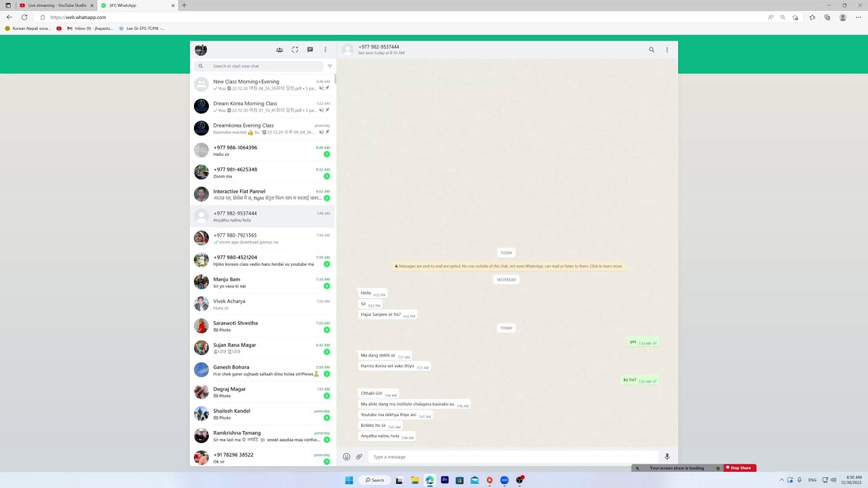Click the Stop Share button
This screenshot has width=868, height=488.
(x=740, y=468)
